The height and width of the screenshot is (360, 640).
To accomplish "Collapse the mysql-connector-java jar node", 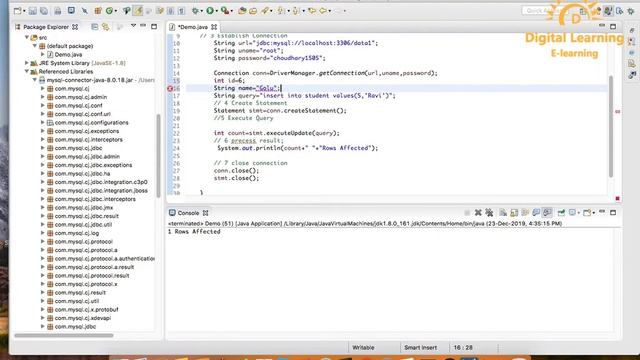I will (35, 80).
